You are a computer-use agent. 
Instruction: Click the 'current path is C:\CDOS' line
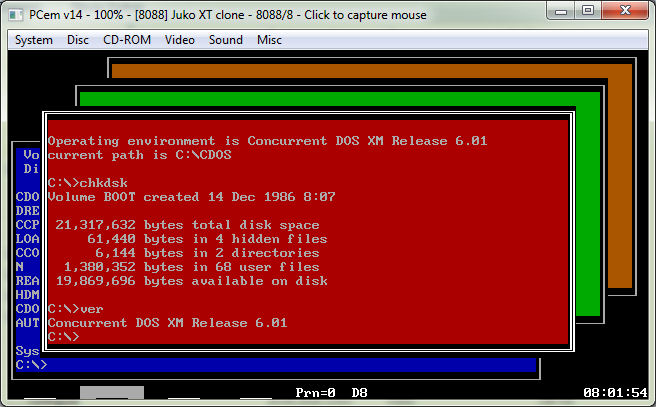tap(140, 155)
